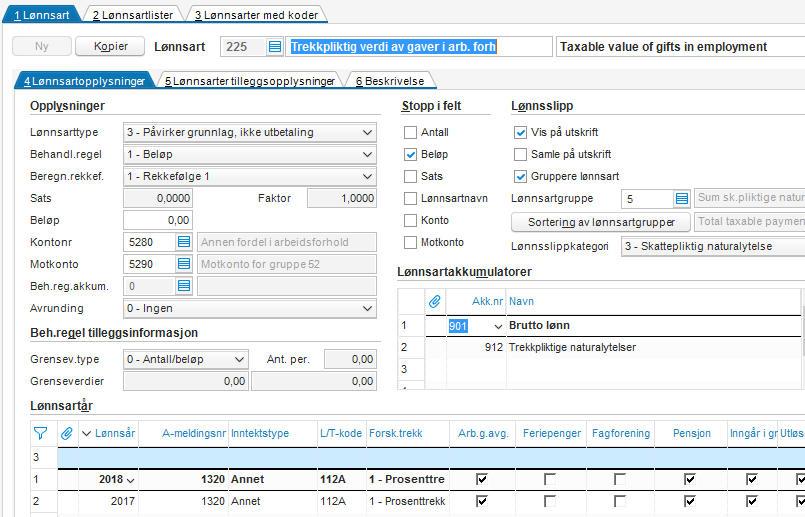The width and height of the screenshot is (805, 517).
Task: Open the Grensev.type dropdown
Action: [186, 359]
